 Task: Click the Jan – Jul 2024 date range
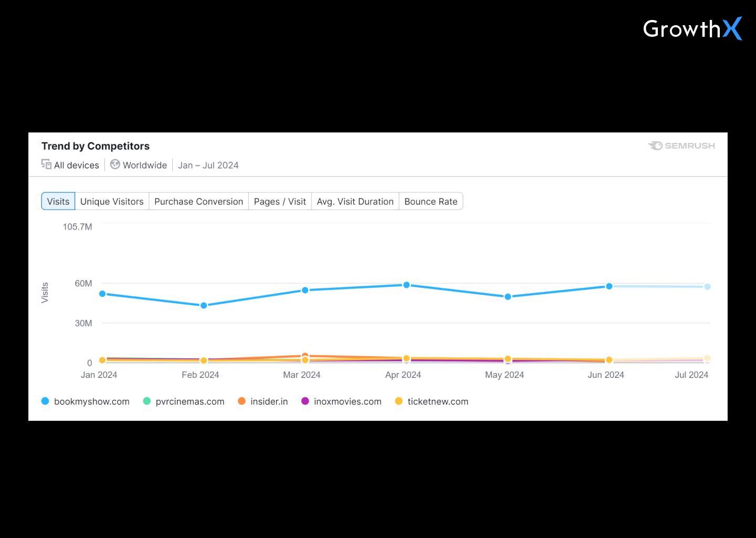(208, 165)
